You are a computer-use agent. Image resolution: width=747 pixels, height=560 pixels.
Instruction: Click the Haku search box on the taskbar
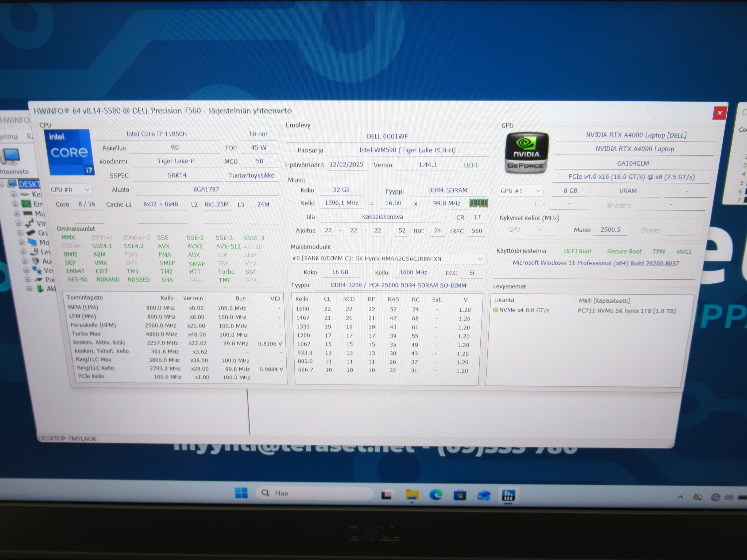pyautogui.click(x=315, y=493)
